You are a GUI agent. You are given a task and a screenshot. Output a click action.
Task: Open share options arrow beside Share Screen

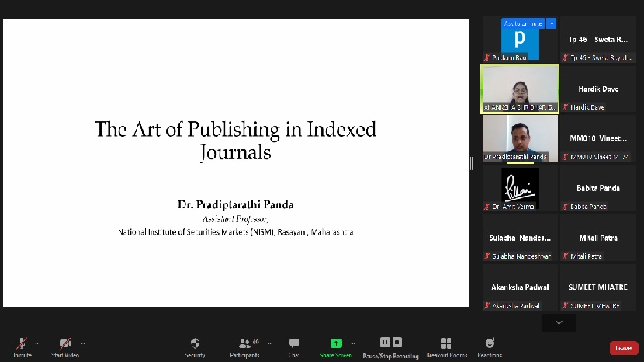pyautogui.click(x=354, y=343)
